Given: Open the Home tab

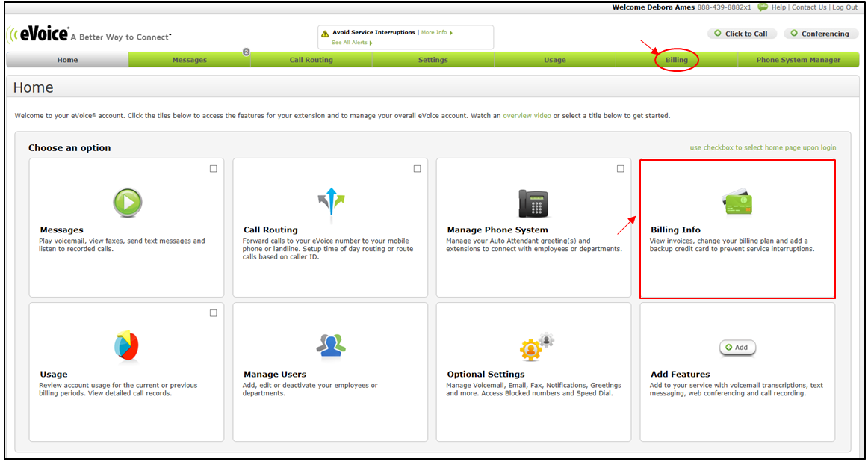Looking at the screenshot, I should (67, 60).
